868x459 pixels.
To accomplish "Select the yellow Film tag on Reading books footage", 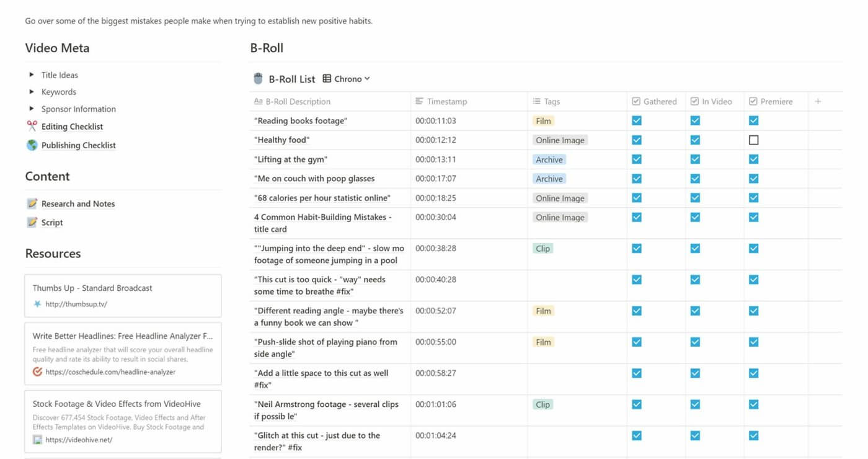I will (543, 121).
